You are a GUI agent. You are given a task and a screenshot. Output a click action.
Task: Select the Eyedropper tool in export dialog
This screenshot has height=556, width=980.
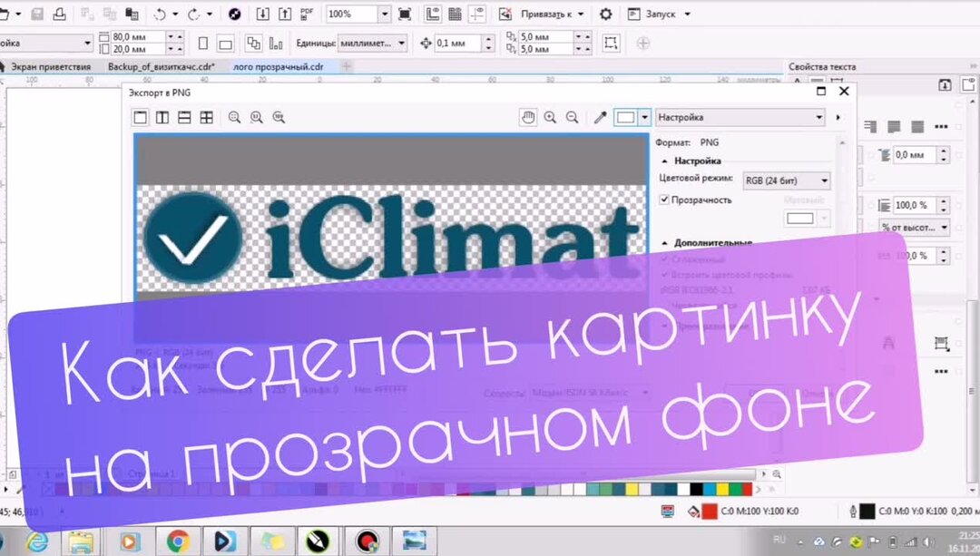click(600, 117)
